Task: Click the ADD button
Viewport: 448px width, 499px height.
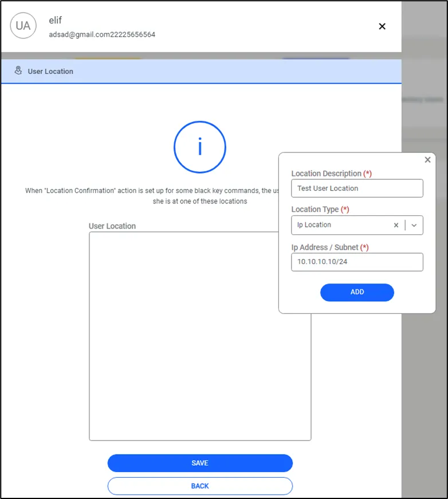Action: [x=357, y=292]
